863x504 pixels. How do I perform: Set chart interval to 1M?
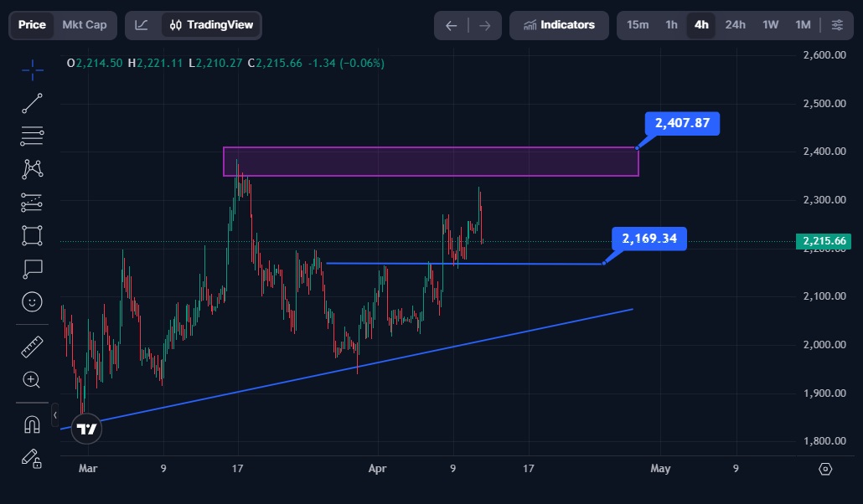click(x=803, y=25)
